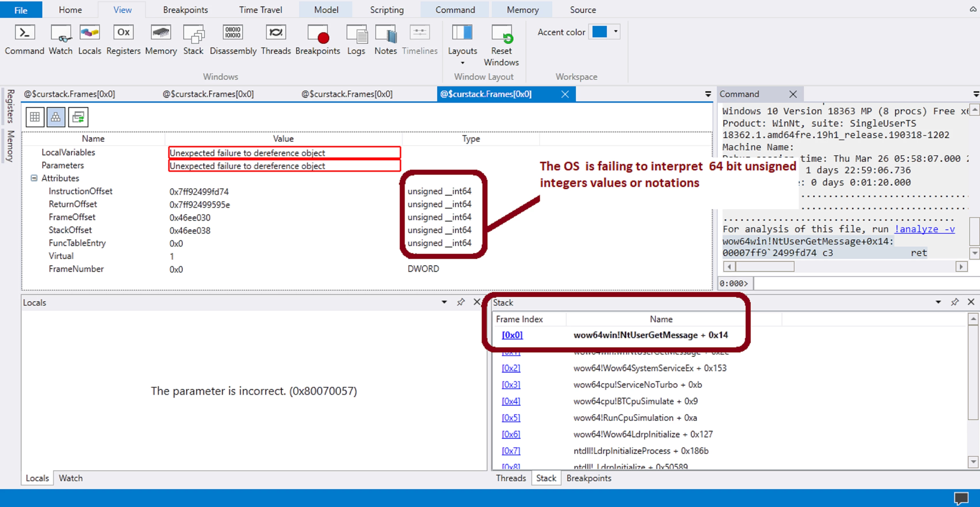Image resolution: width=980 pixels, height=507 pixels.
Task: Click the !analyze -v link
Action: click(924, 229)
